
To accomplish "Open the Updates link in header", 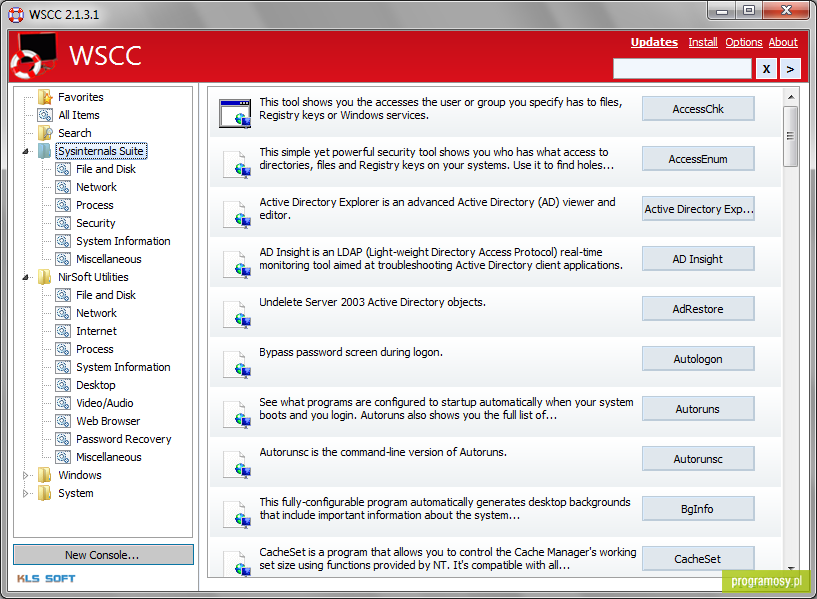I will click(654, 42).
